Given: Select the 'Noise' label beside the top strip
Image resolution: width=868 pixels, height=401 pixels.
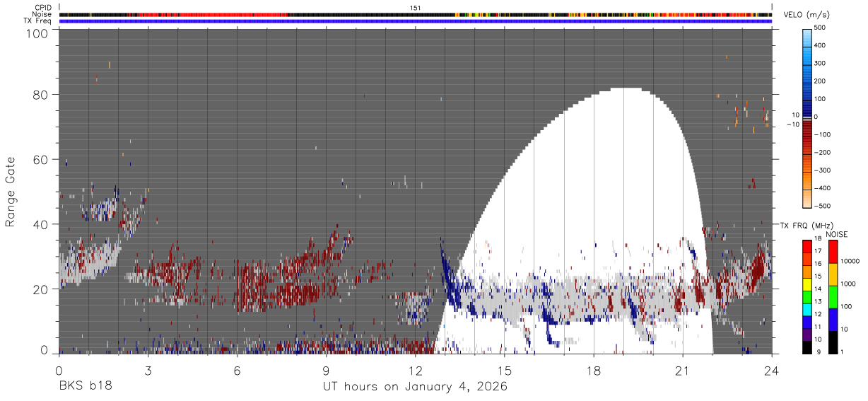Looking at the screenshot, I should click(42, 14).
